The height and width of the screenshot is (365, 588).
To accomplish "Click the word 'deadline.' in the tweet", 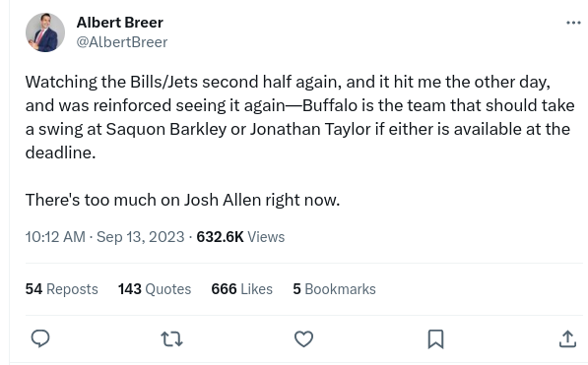I will coord(60,152).
